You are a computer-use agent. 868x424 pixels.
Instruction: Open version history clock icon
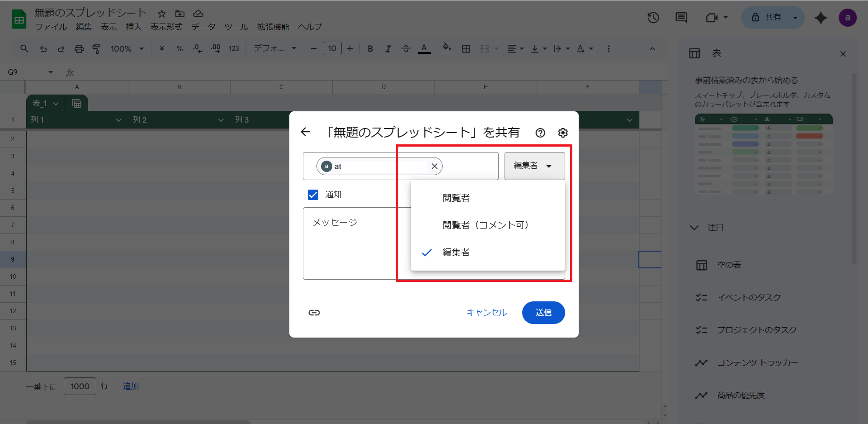653,18
